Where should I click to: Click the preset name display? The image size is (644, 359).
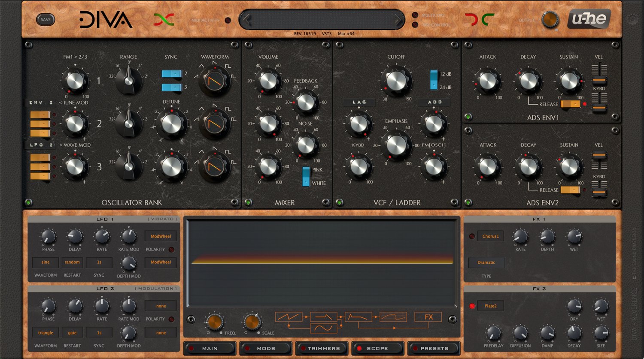point(322,20)
